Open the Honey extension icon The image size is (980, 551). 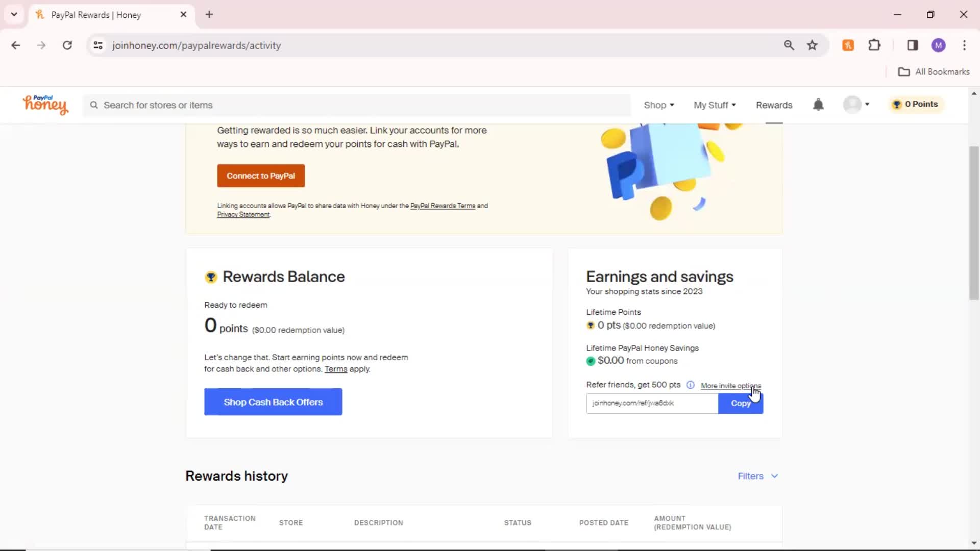pos(848,45)
